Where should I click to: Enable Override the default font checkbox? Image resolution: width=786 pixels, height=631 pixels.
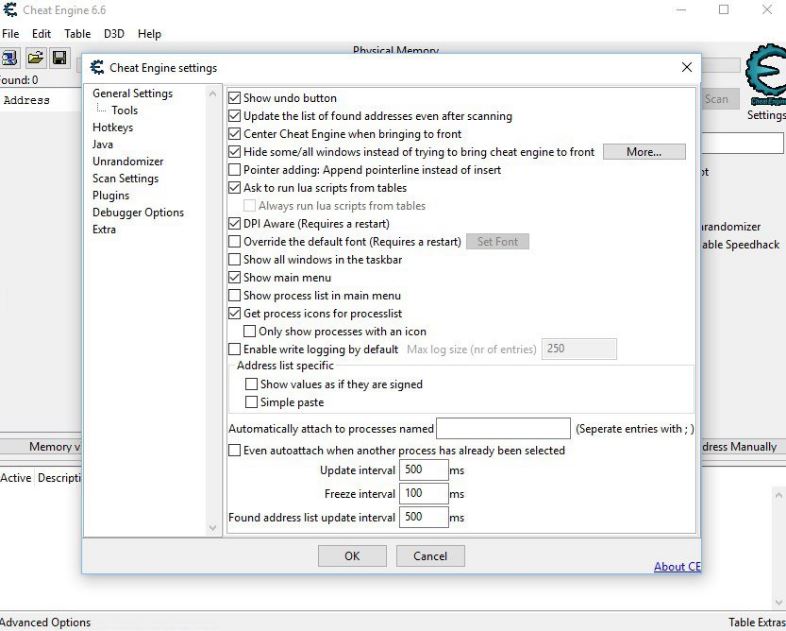235,242
